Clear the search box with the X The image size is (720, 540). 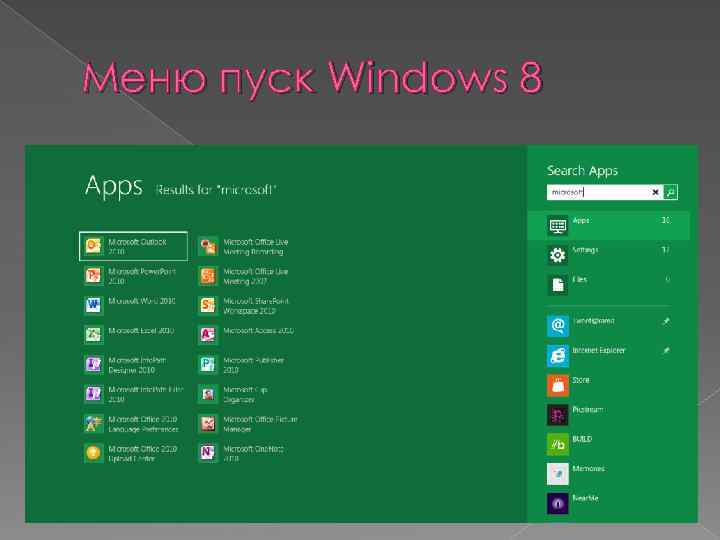(x=655, y=192)
